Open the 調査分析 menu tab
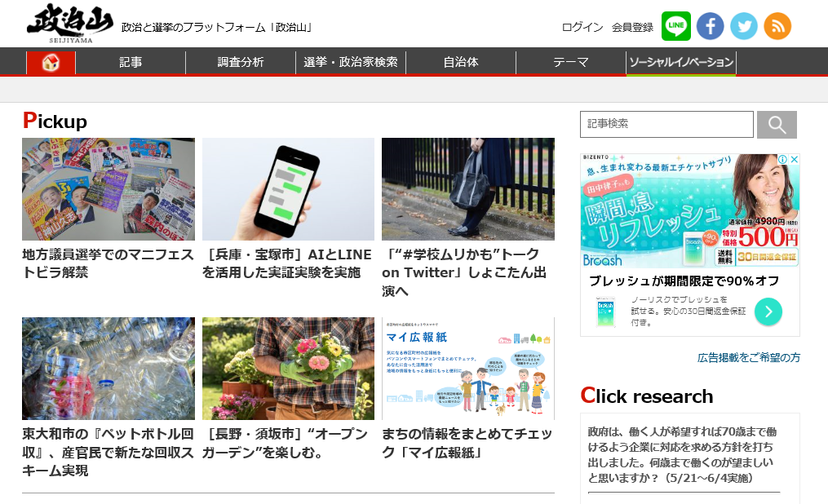Image resolution: width=828 pixels, height=504 pixels. 241,62
